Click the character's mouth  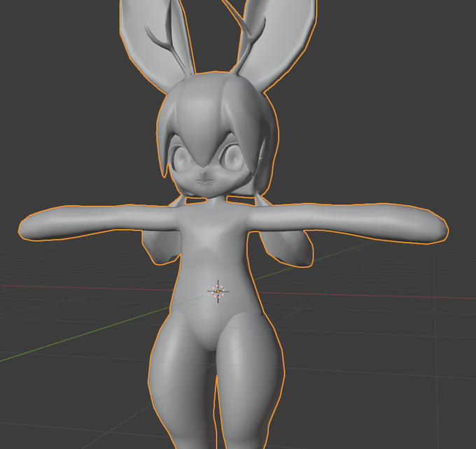pyautogui.click(x=205, y=183)
